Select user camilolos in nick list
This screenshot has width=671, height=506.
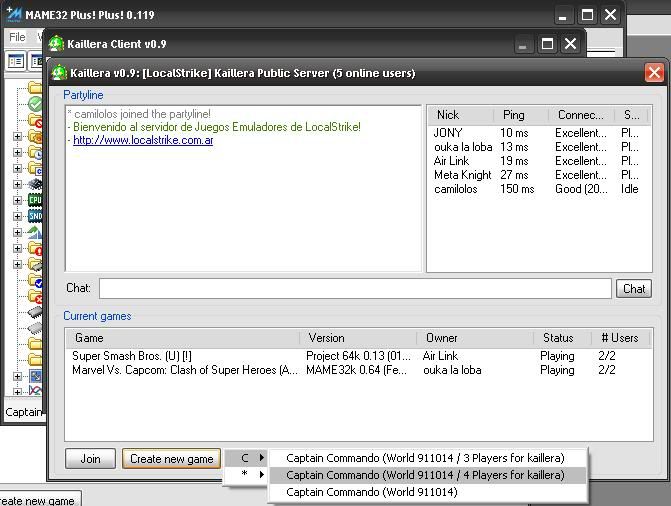click(455, 189)
